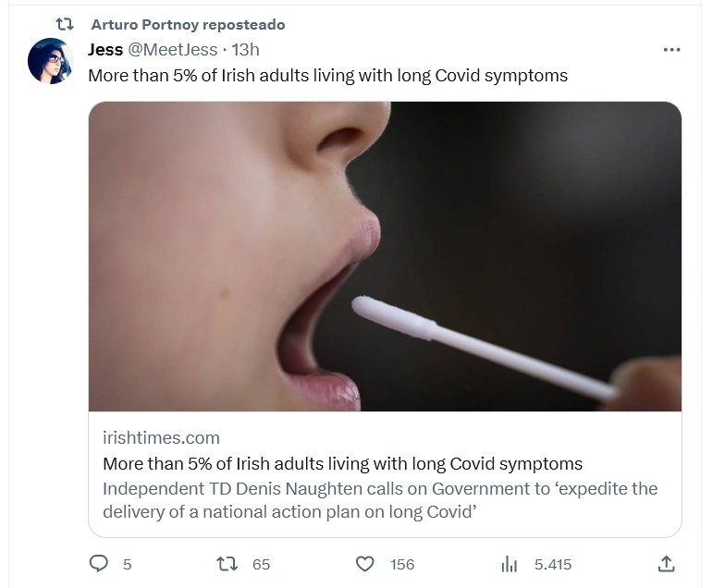725x588 pixels.
Task: Repost the tweet using the retweet icon
Action: coord(226,563)
